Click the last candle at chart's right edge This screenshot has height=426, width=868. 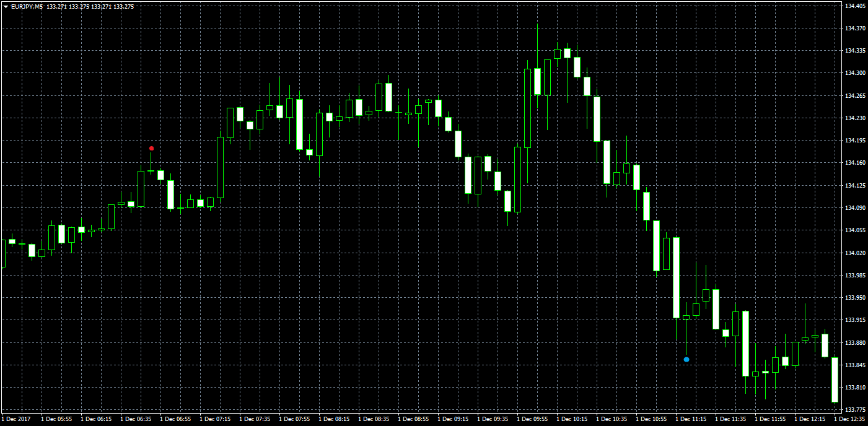tap(835, 380)
